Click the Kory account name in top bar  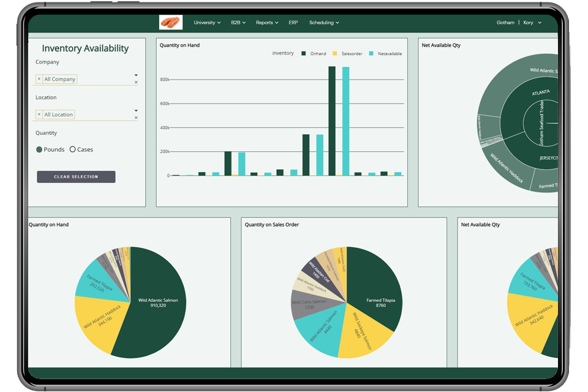tap(527, 22)
